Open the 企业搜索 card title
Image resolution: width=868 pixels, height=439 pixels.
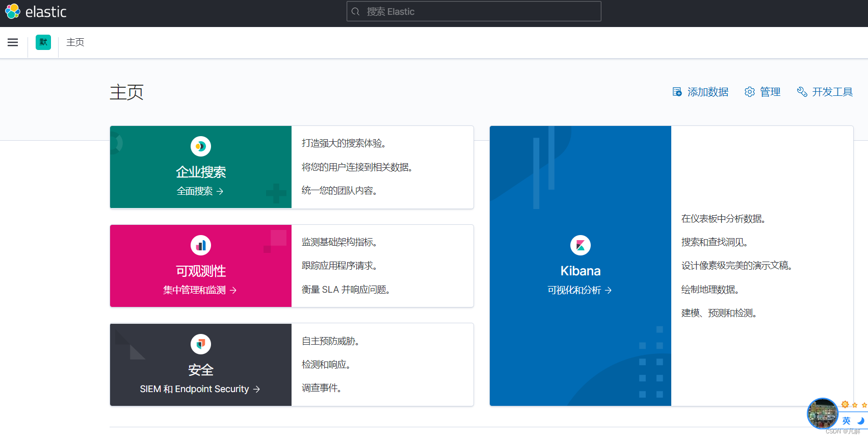(x=201, y=172)
